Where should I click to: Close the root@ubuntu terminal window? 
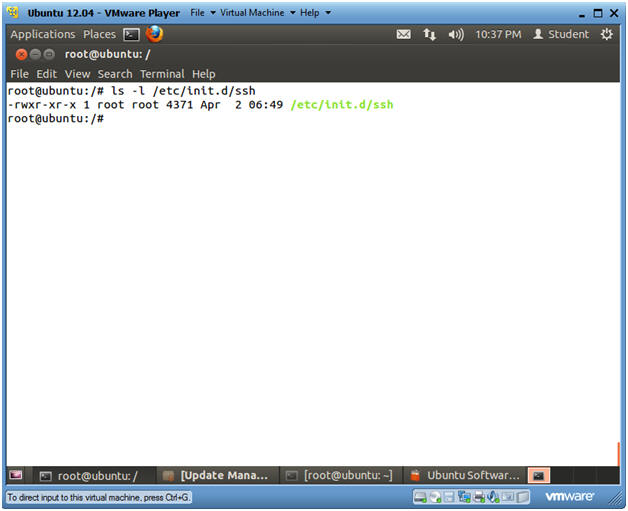(x=21, y=54)
